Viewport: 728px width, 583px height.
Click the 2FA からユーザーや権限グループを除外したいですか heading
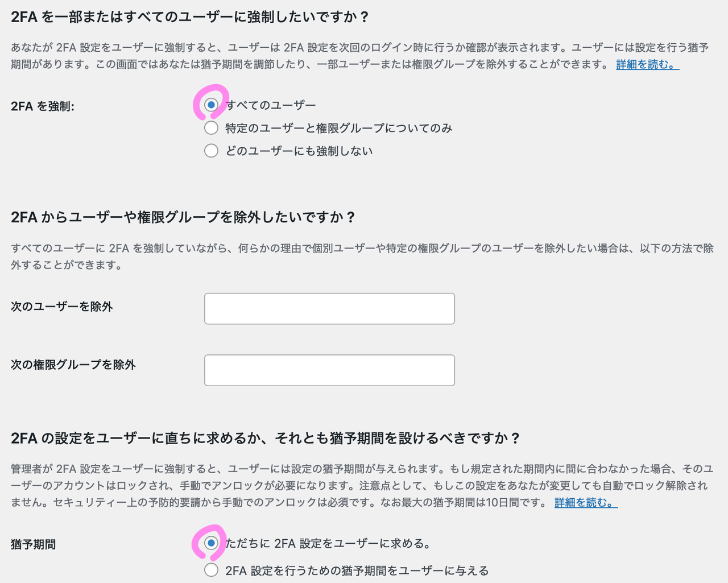[183, 217]
